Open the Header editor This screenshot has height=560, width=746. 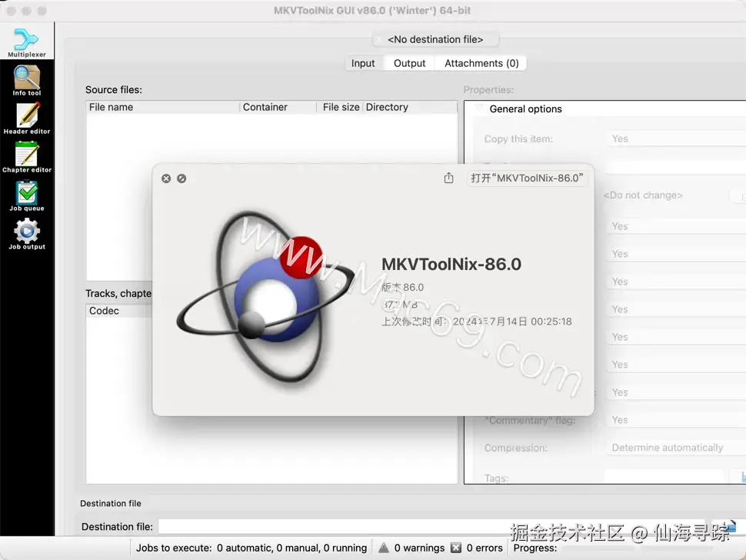click(27, 119)
